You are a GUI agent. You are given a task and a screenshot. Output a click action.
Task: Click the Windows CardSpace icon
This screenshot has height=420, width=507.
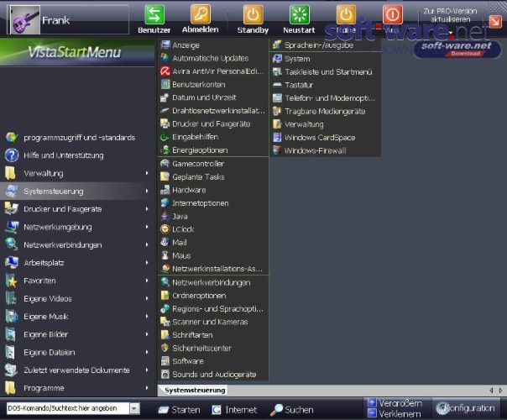tap(277, 138)
